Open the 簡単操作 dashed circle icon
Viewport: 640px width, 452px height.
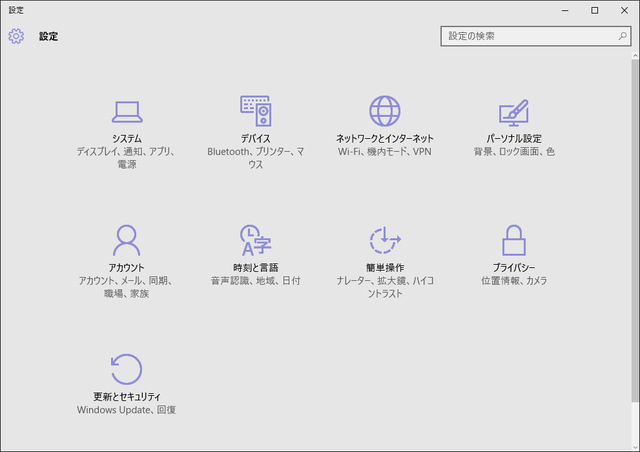point(385,240)
